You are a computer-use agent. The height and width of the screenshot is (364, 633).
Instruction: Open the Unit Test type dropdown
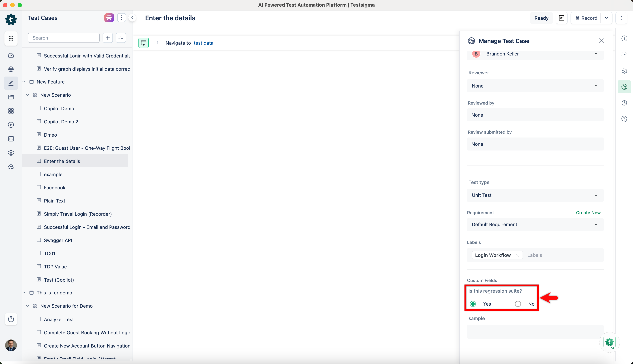tap(535, 195)
